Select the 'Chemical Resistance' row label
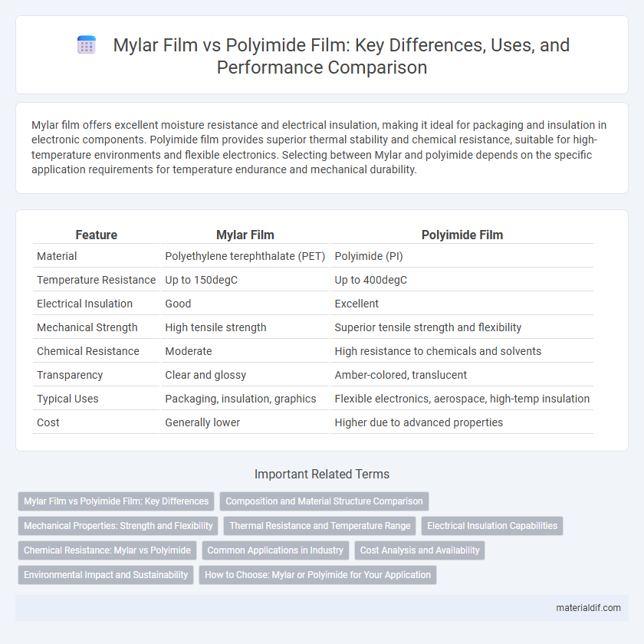 88,352
